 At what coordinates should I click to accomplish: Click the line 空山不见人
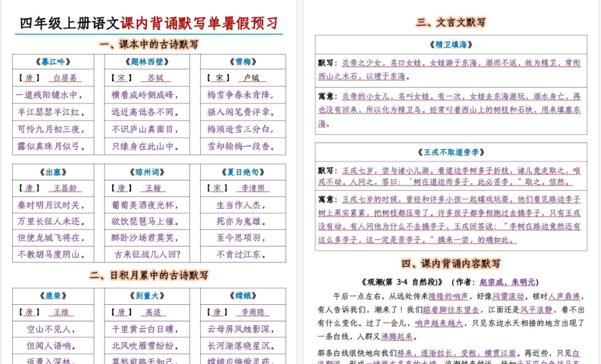[51, 329]
